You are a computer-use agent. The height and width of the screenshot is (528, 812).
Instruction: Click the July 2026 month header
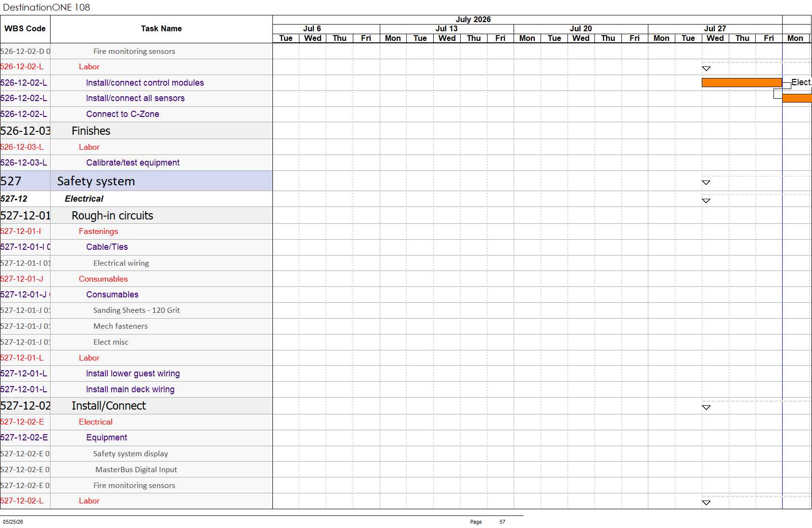[473, 20]
